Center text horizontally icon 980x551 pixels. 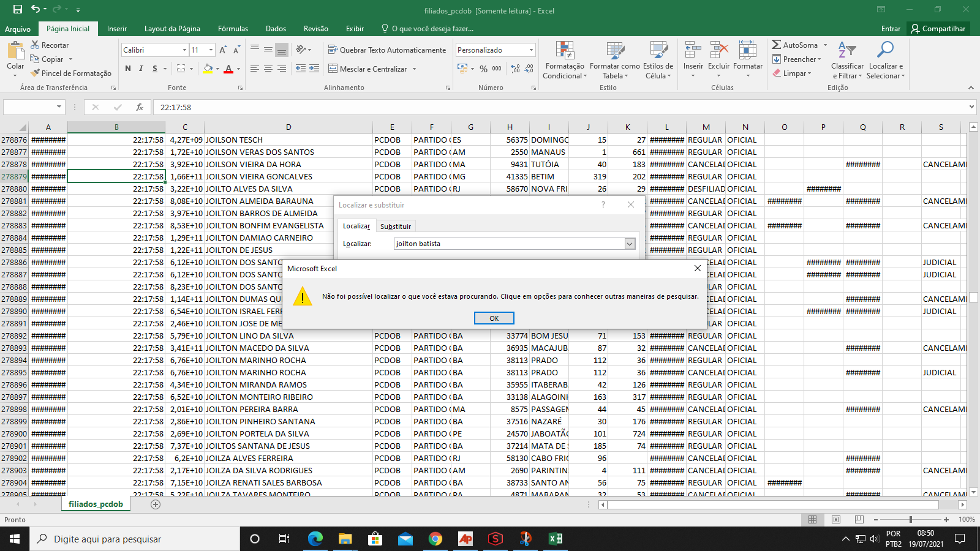click(x=268, y=69)
